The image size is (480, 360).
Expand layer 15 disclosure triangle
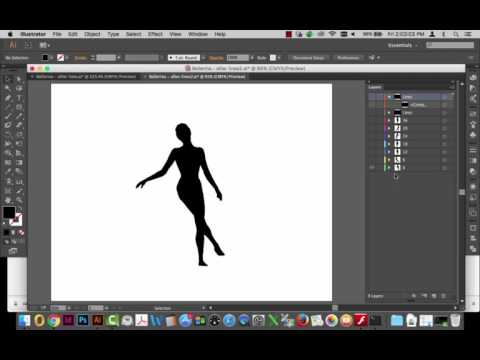tap(389, 128)
